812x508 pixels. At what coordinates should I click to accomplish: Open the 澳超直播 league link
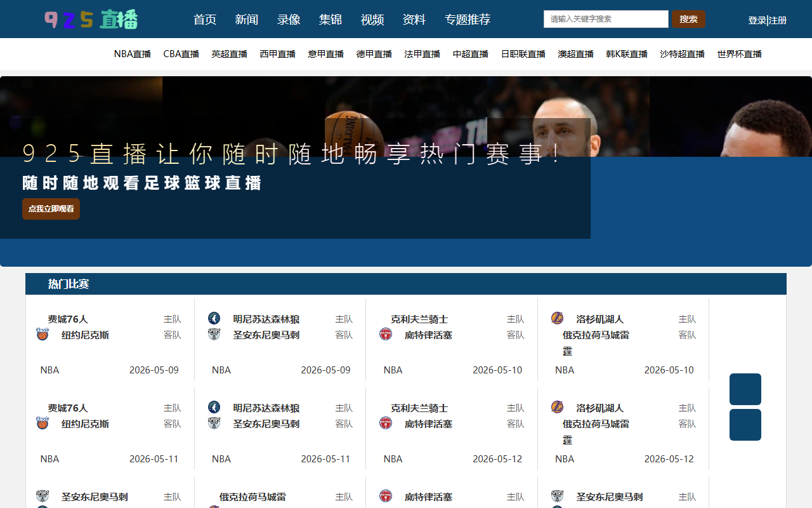pyautogui.click(x=576, y=54)
